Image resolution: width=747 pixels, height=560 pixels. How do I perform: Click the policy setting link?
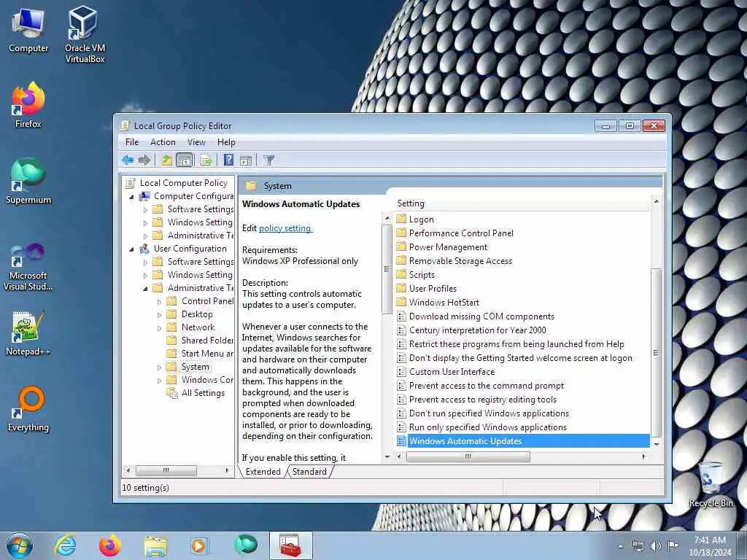pyautogui.click(x=285, y=228)
